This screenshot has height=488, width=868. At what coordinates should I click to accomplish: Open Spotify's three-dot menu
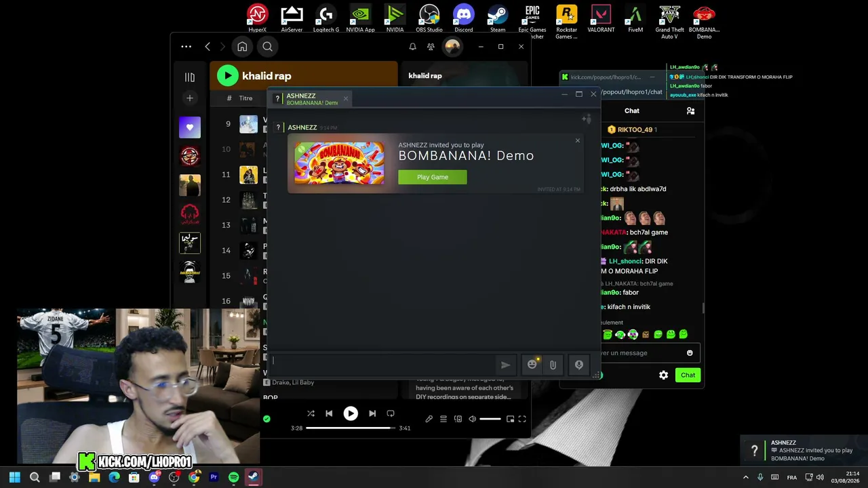pyautogui.click(x=186, y=47)
